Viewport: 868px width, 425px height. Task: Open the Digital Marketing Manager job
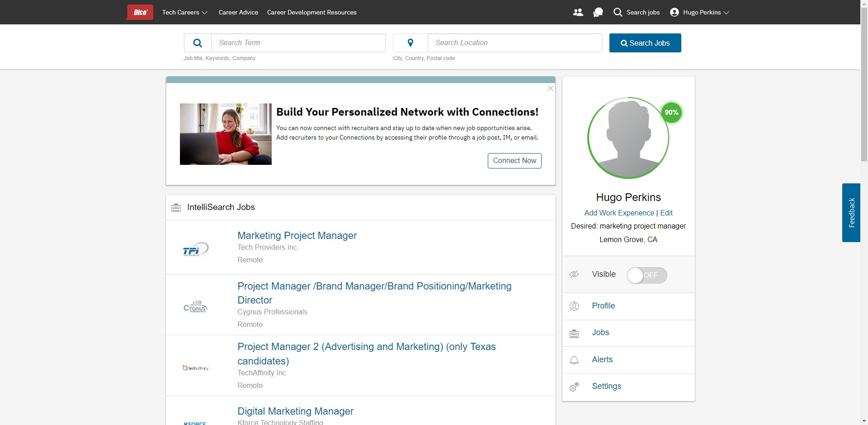click(296, 411)
